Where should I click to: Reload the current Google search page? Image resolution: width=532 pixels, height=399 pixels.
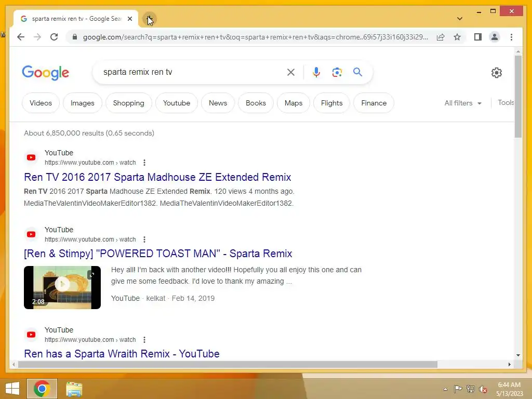(x=54, y=37)
